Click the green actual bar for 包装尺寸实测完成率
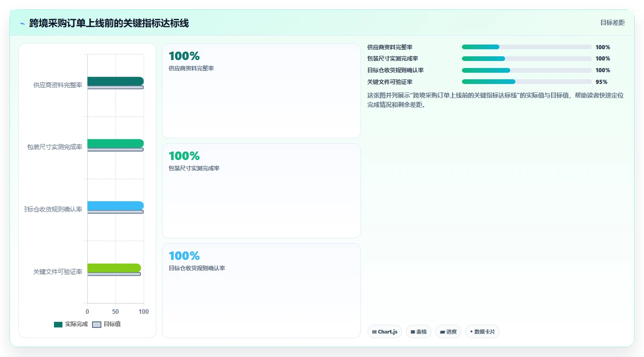Screen dimensions: 644x357 (x=115, y=144)
